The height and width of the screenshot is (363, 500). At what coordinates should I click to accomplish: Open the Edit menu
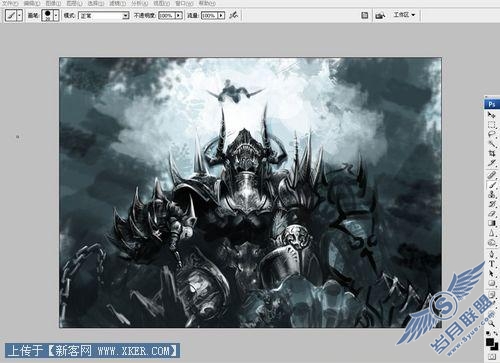tap(31, 3)
